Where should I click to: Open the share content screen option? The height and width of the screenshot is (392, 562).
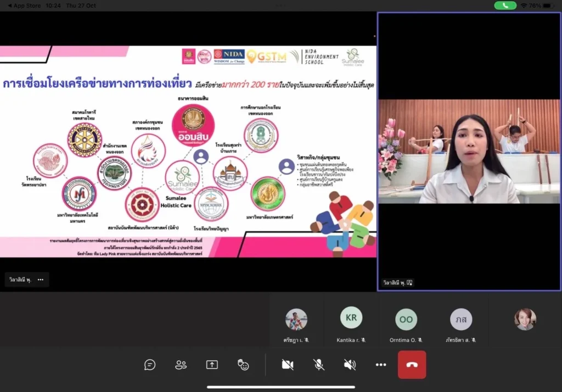pos(212,365)
